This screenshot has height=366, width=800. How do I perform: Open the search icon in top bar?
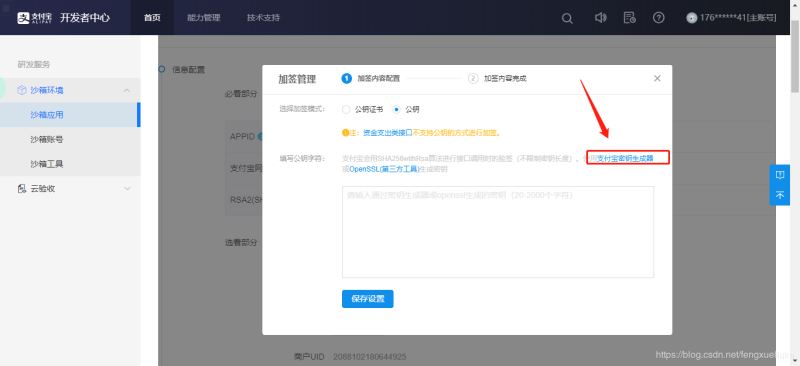[567, 18]
